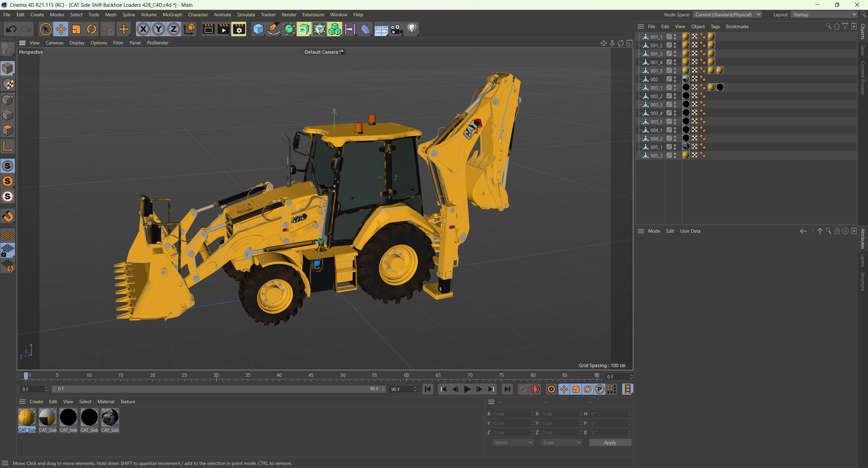
Task: Switch to Polygons mode in left sidebar
Action: 7,130
